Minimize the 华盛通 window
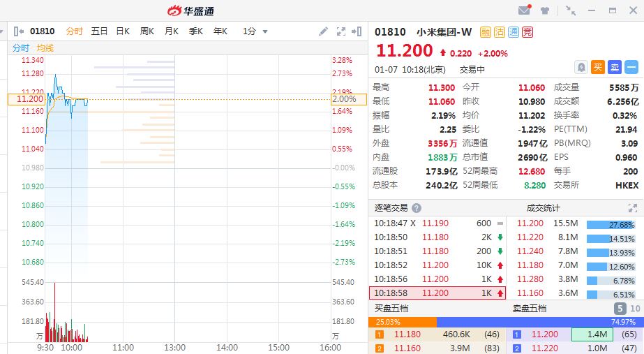 point(592,10)
